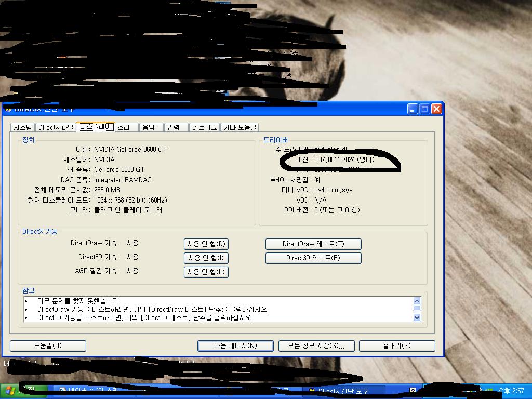Select the memory value '256.0 MB'
The height and width of the screenshot is (399, 532).
(x=107, y=190)
